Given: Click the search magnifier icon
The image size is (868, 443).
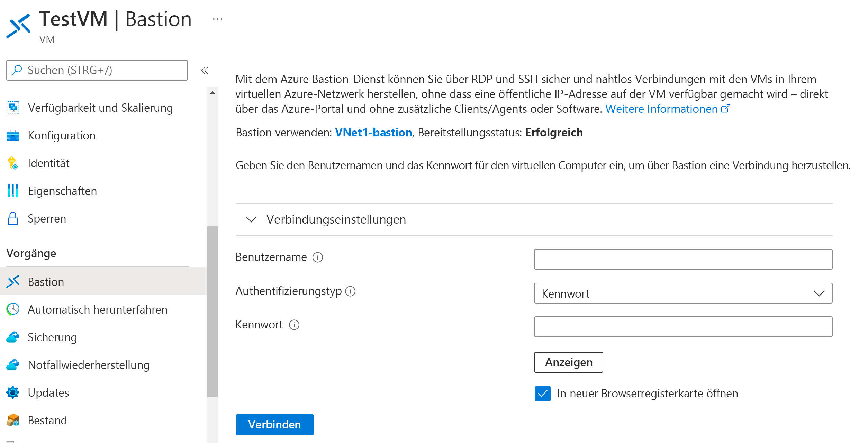Looking at the screenshot, I should click(x=17, y=70).
